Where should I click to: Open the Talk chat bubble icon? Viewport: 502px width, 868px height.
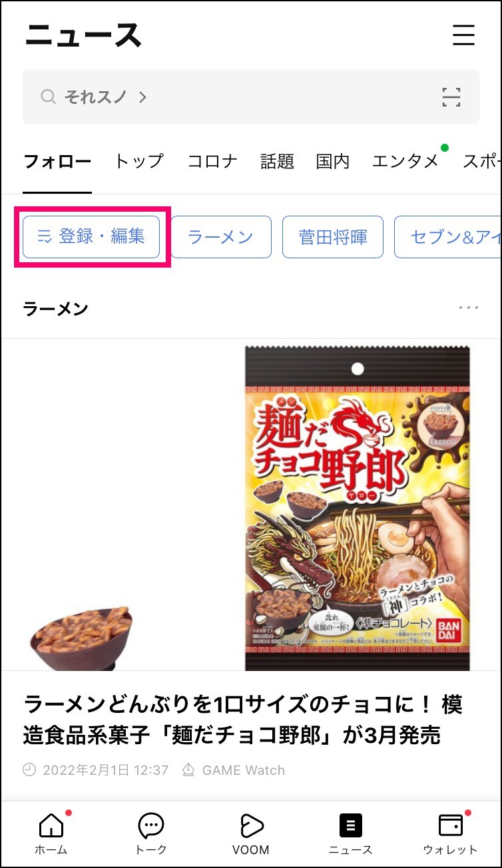pyautogui.click(x=150, y=825)
